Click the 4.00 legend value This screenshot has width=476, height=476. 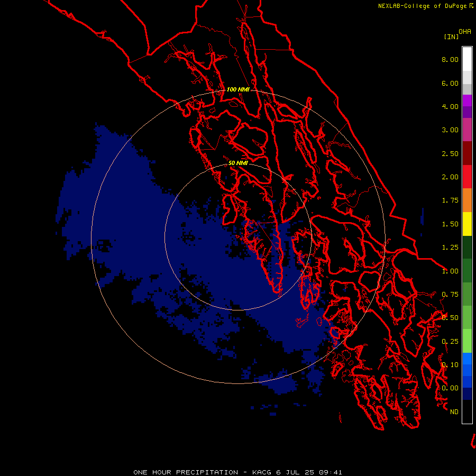(x=450, y=106)
